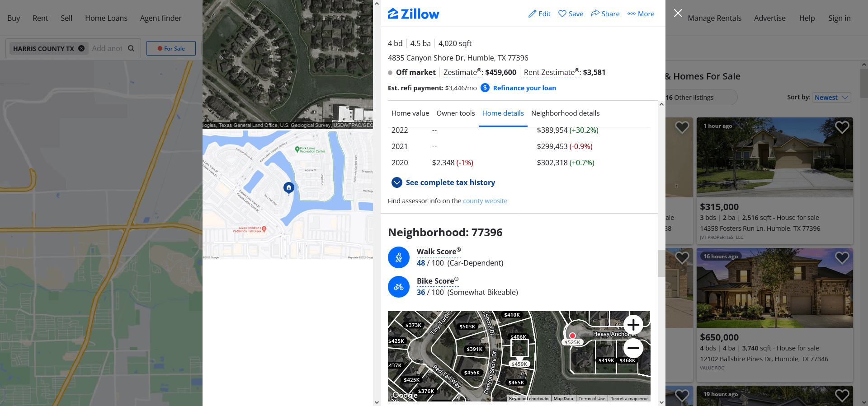Go to Manage Rentals
This screenshot has height=406, width=868.
715,18
